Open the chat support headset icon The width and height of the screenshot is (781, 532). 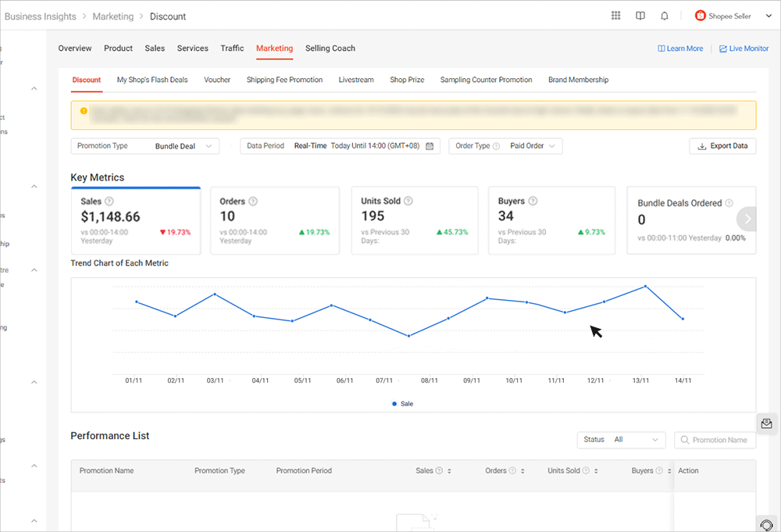tap(766, 524)
